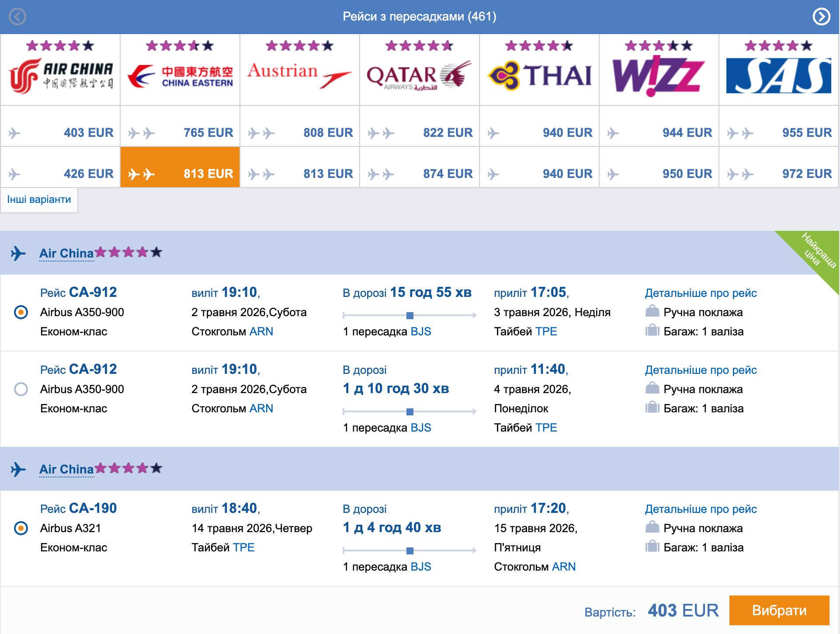The width and height of the screenshot is (840, 634).
Task: Select CA-912 flight arriving 17:05
Action: coord(21,312)
